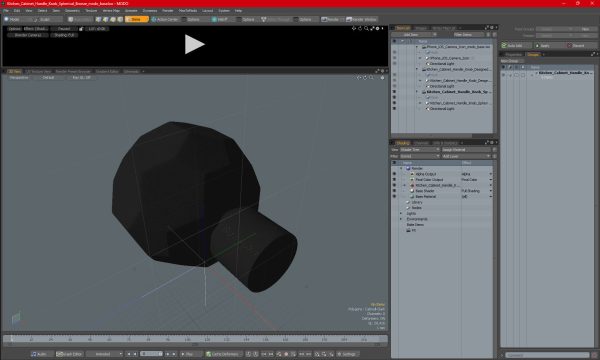Screen dimensions: 600x360
Task: Toggle visibility of the last Directional Light item
Action: (x=394, y=109)
